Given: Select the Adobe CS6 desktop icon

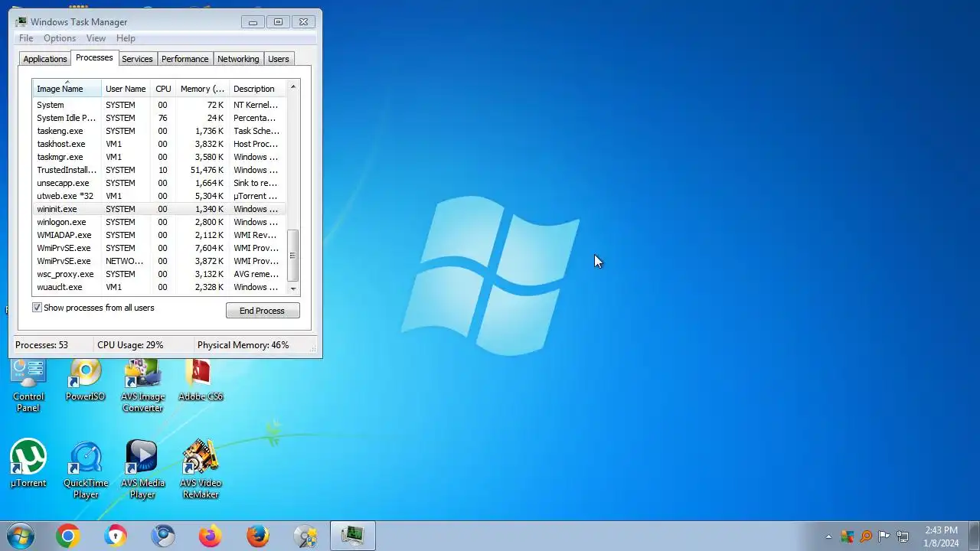Looking at the screenshot, I should 201,380.
